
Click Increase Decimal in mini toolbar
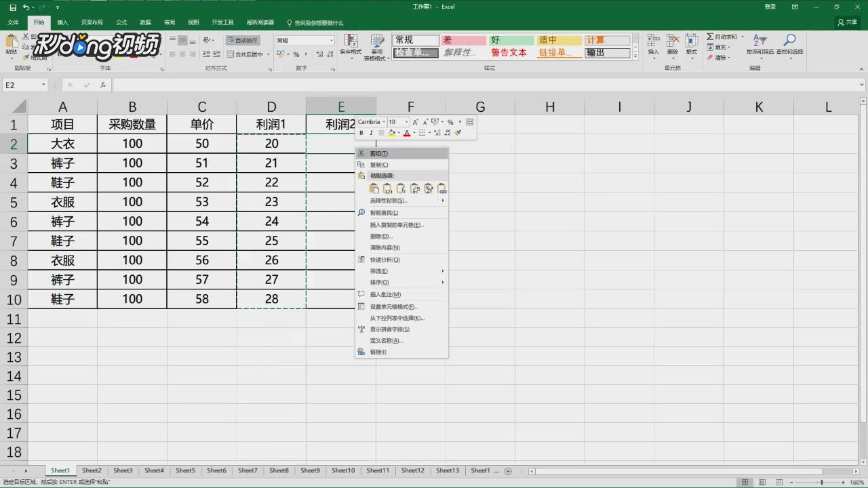(437, 133)
